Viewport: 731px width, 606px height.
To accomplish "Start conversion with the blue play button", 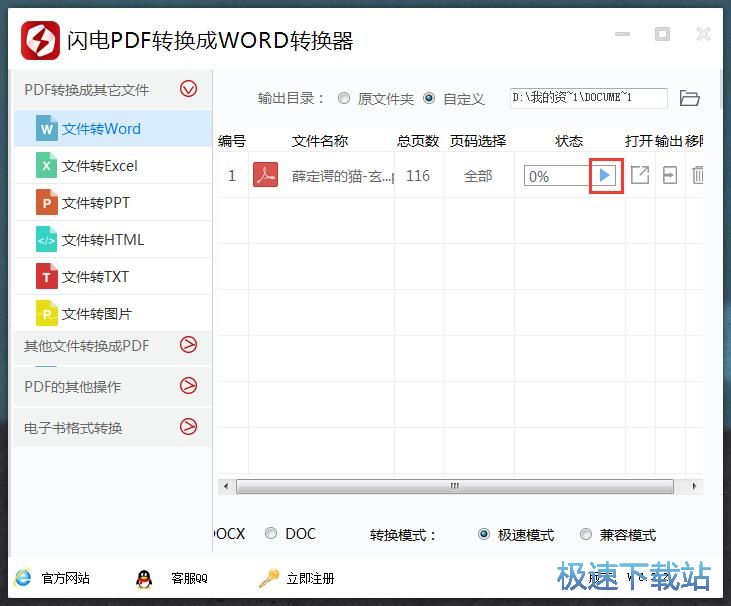I will 605,175.
